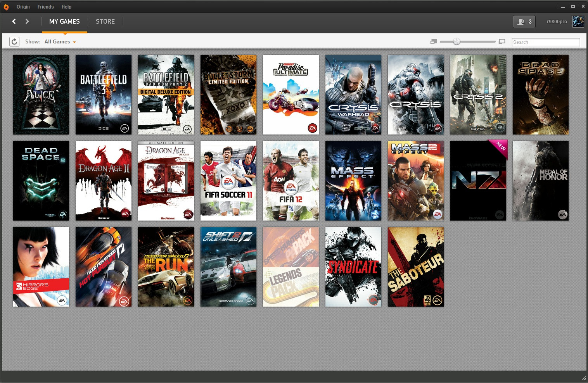Click the tile size slider handle

(457, 41)
